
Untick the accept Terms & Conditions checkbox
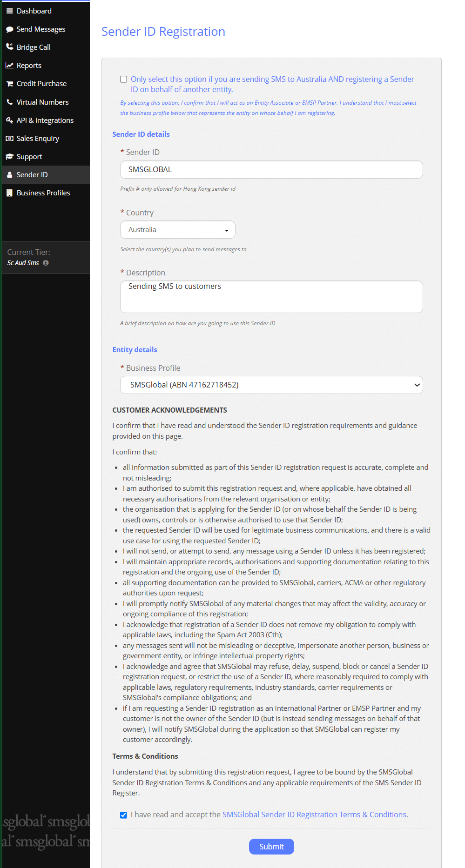(x=123, y=815)
